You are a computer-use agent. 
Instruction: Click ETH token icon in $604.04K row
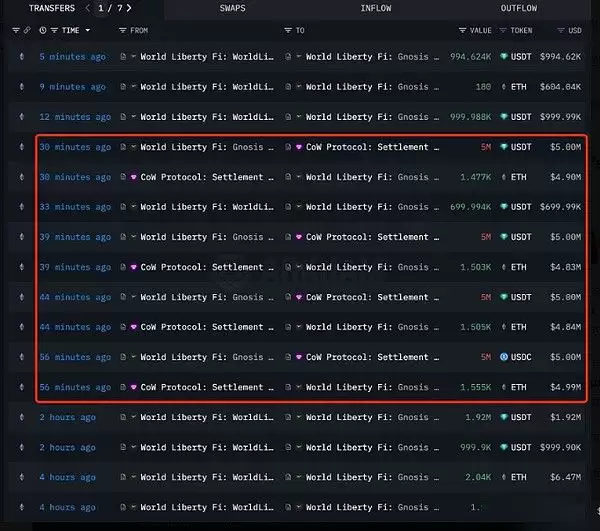(x=504, y=87)
